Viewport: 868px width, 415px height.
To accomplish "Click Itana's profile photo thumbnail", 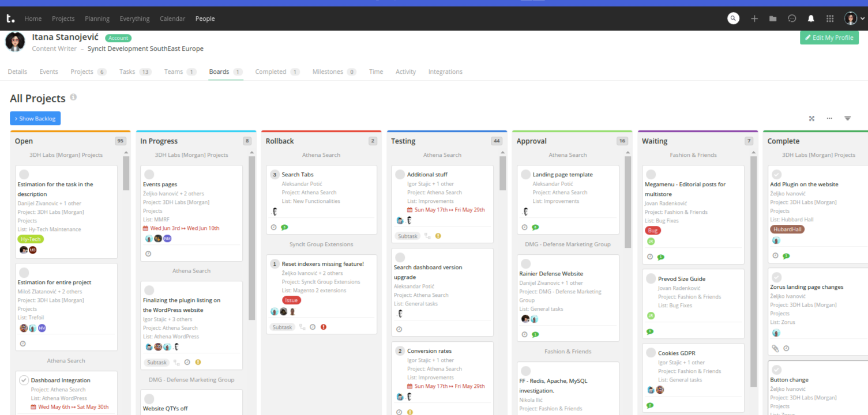I will pos(14,41).
